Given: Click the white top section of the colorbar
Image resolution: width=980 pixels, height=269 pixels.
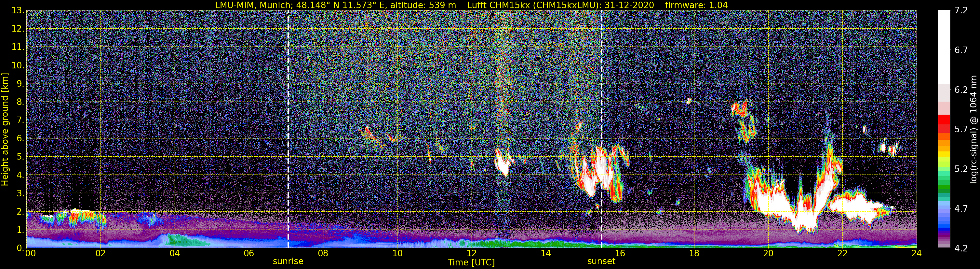Looking at the screenshot, I should 944,47.
